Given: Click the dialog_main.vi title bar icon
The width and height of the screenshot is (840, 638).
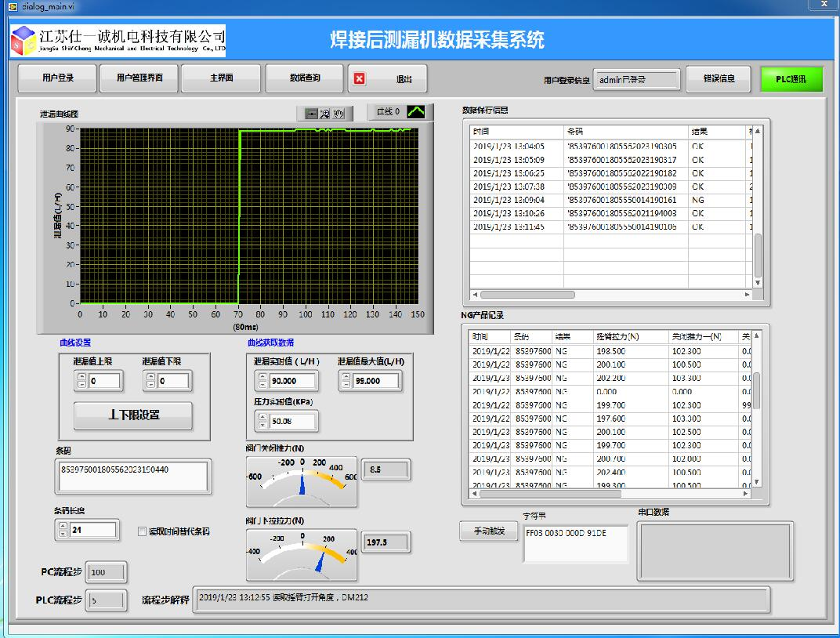Looking at the screenshot, I should (x=13, y=6).
